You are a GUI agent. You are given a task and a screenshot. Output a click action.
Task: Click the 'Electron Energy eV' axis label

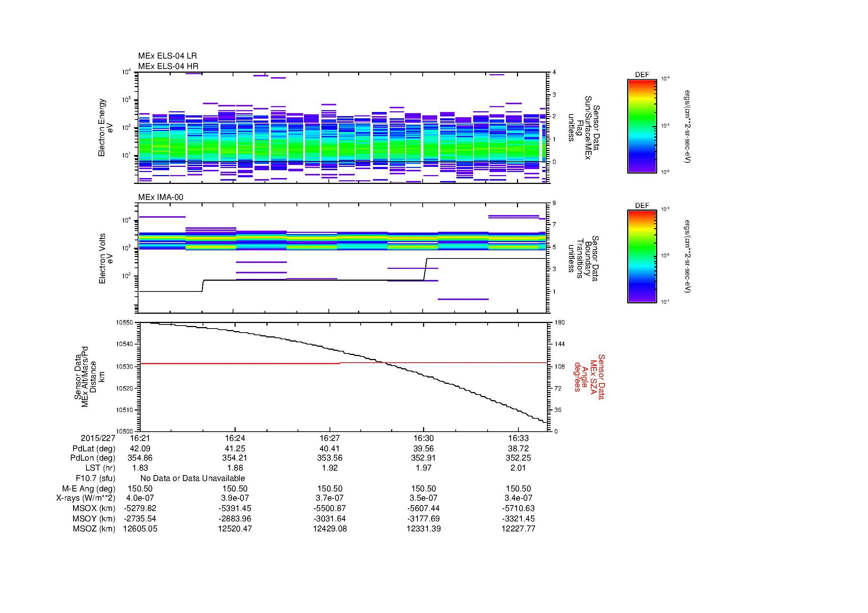coord(105,128)
